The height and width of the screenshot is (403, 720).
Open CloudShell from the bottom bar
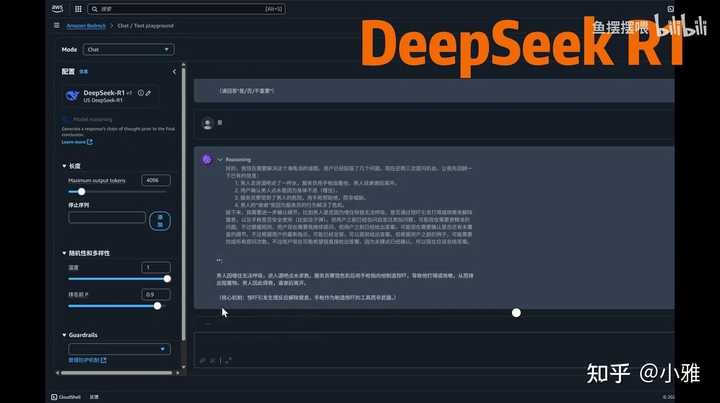click(x=70, y=396)
